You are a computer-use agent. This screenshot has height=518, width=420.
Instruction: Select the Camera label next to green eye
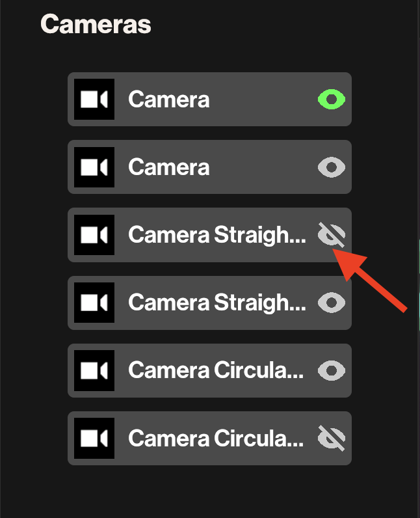169,100
